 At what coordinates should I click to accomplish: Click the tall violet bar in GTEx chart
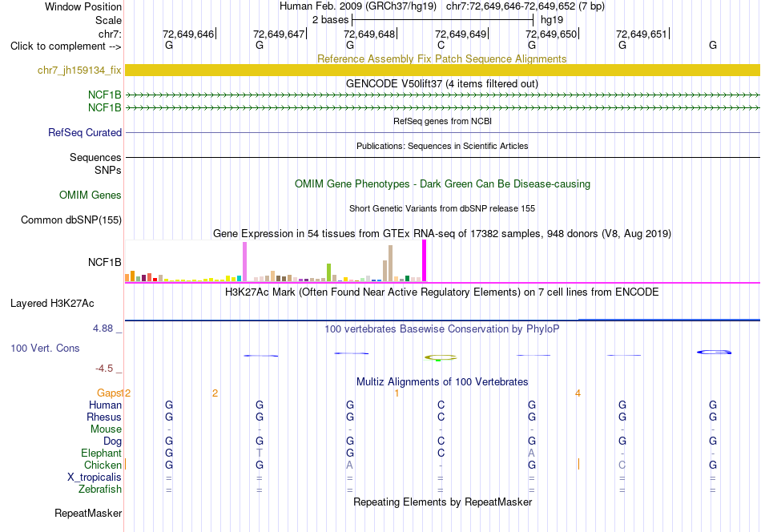(244, 262)
